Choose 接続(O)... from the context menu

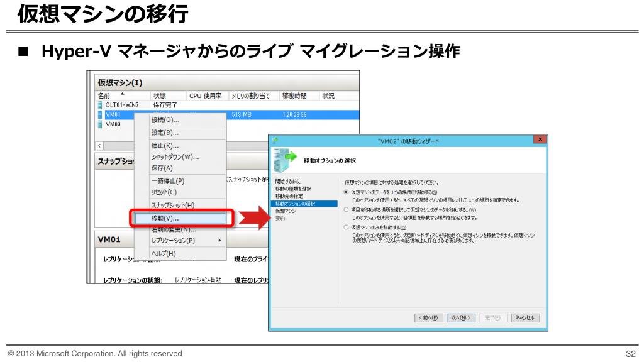[x=180, y=120]
